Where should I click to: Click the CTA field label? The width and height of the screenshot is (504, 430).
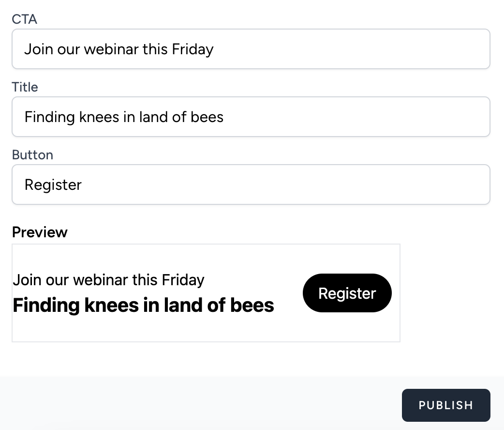(x=25, y=19)
